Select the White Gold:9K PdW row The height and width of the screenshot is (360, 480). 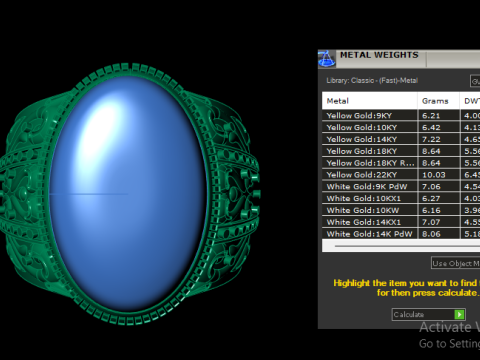(401, 187)
